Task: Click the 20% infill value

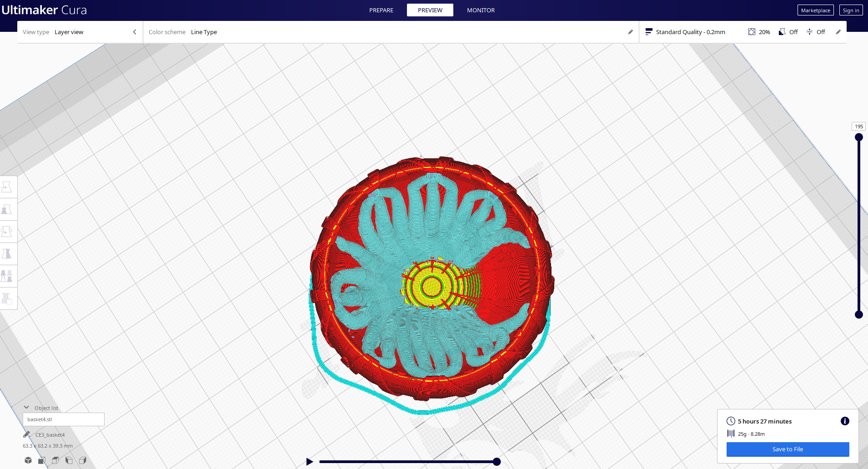Action: click(764, 32)
